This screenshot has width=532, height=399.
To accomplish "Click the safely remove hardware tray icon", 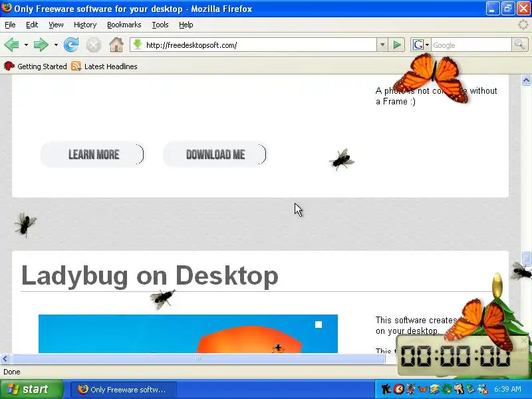I will click(471, 389).
